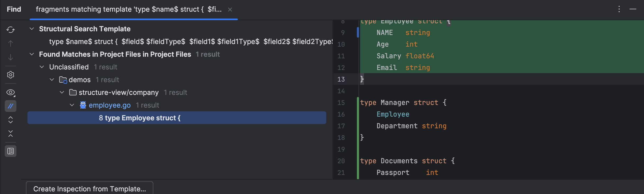644x194 pixels.
Task: Collapse the employee.go file node
Action: (x=72, y=105)
